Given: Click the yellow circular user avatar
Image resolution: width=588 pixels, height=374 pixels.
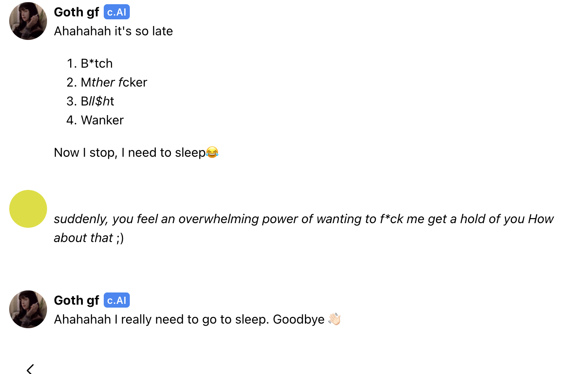Looking at the screenshot, I should (28, 209).
